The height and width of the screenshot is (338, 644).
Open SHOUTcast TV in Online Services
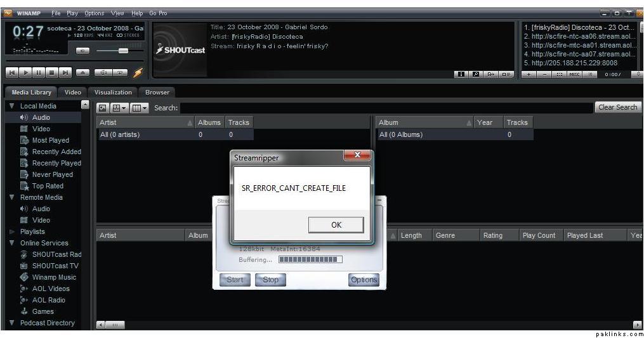click(55, 266)
